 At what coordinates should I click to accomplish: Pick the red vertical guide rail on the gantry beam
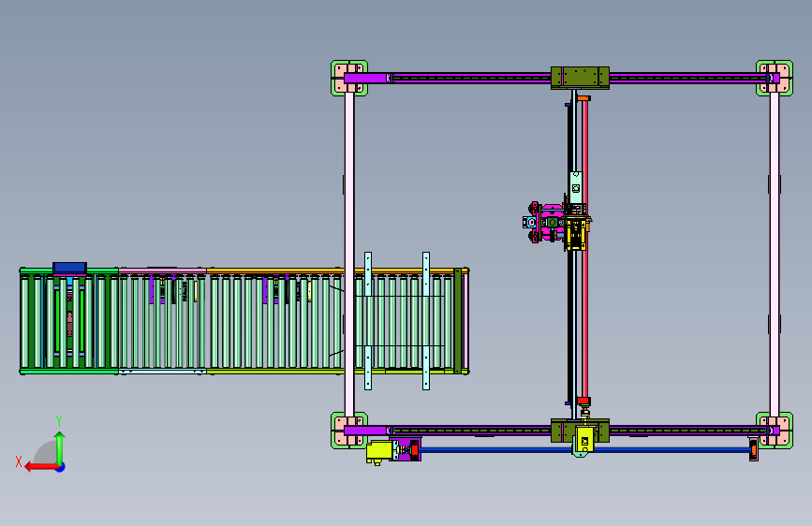pyautogui.click(x=585, y=249)
